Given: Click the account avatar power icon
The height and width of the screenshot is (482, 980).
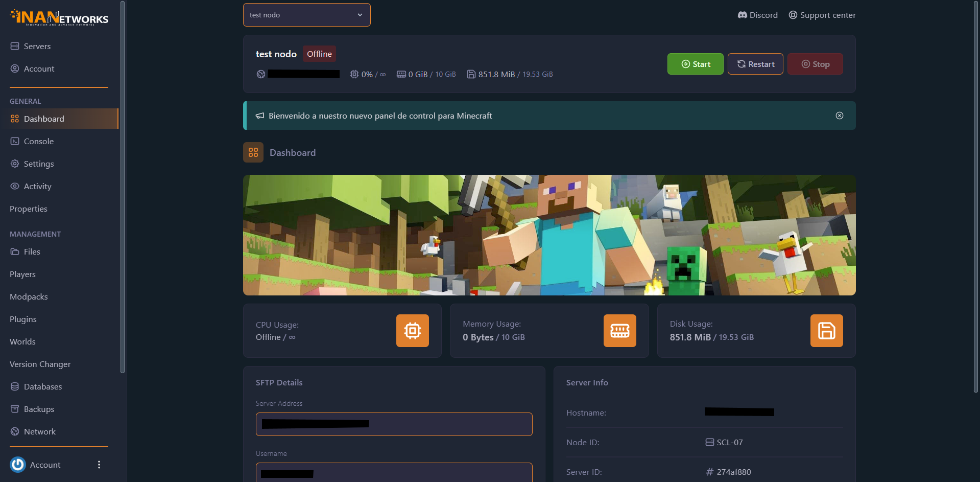Looking at the screenshot, I should pyautogui.click(x=18, y=465).
